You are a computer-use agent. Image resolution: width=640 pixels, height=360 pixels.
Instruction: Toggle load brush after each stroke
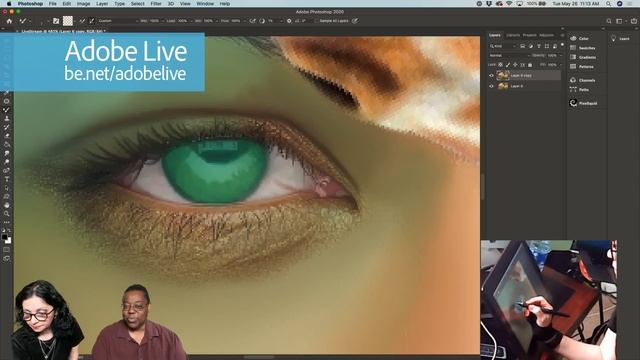pos(82,21)
